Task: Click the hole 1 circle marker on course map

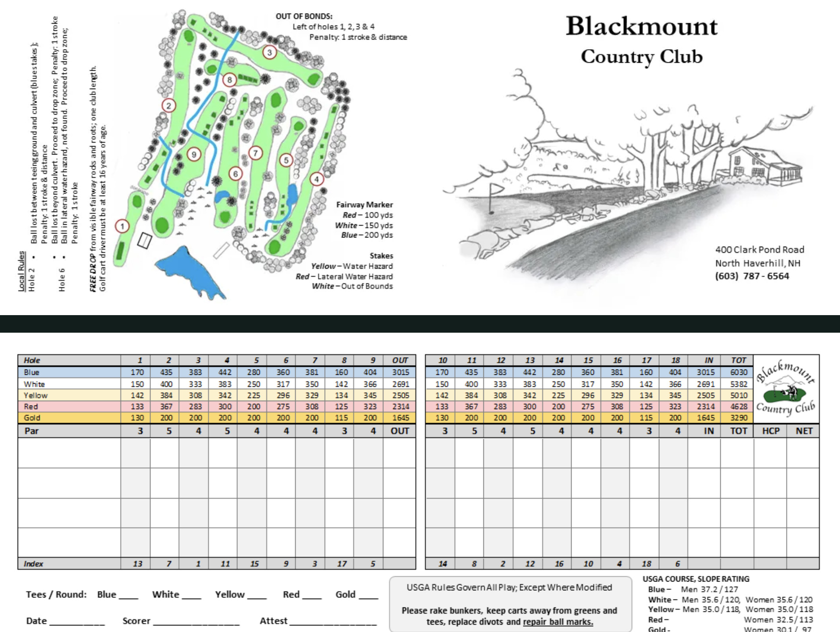Action: (x=122, y=226)
